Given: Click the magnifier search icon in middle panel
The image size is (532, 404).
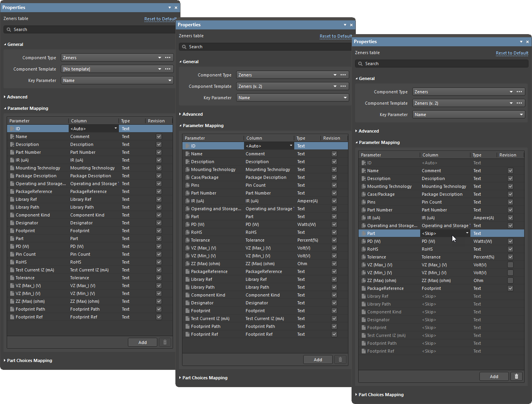Looking at the screenshot, I should coord(184,47).
